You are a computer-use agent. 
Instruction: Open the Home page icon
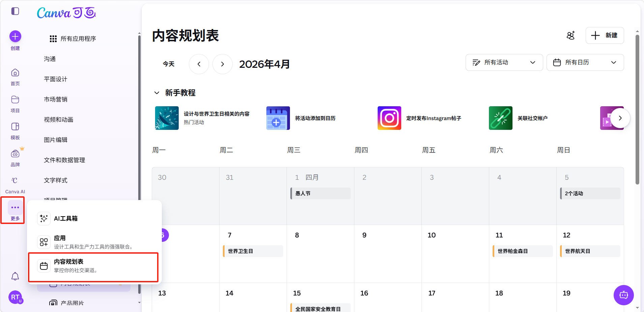click(15, 73)
